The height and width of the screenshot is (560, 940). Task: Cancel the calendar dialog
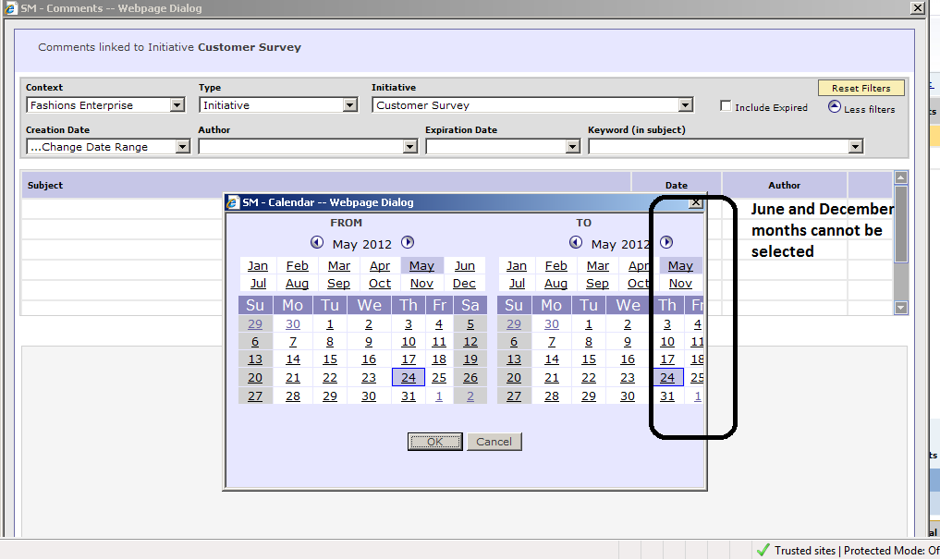[494, 442]
